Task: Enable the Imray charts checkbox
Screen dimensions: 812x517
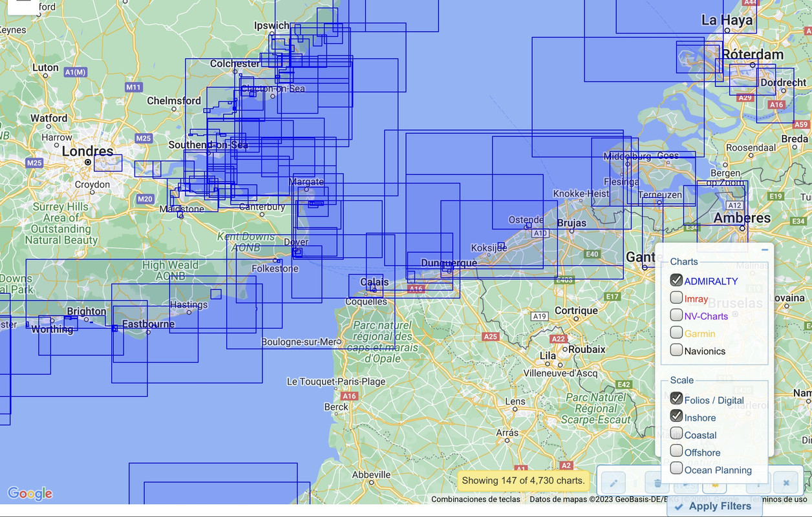Action: pyautogui.click(x=676, y=298)
